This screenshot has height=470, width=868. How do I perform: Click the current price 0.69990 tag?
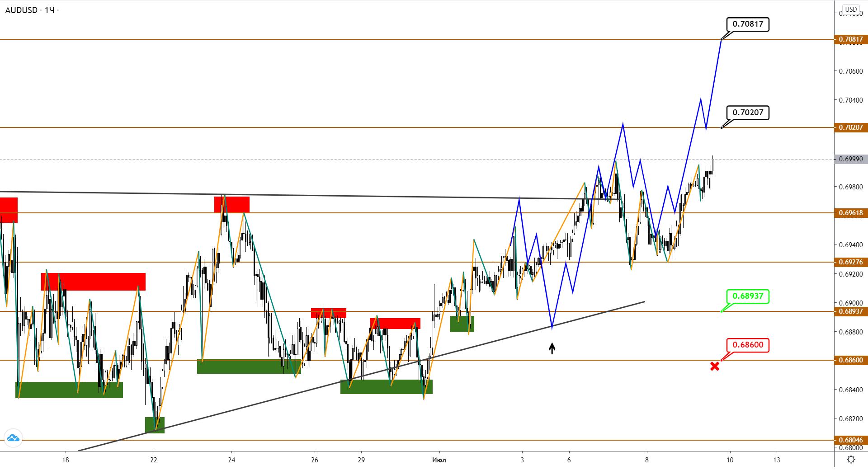tap(851, 159)
